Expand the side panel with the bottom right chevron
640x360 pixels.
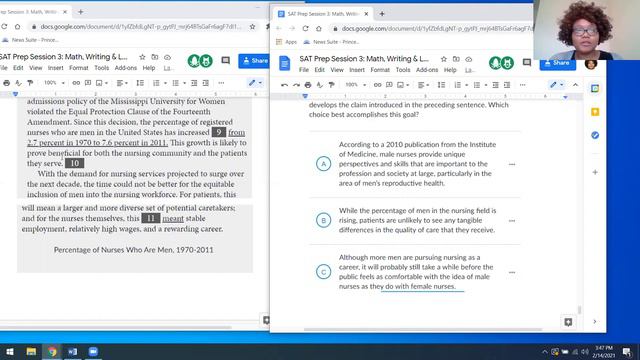[595, 322]
